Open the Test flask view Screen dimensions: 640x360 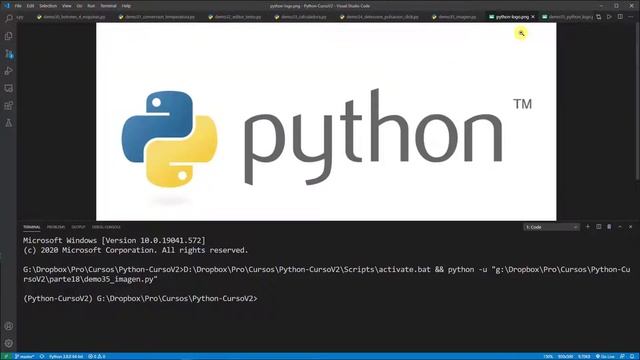click(x=9, y=123)
